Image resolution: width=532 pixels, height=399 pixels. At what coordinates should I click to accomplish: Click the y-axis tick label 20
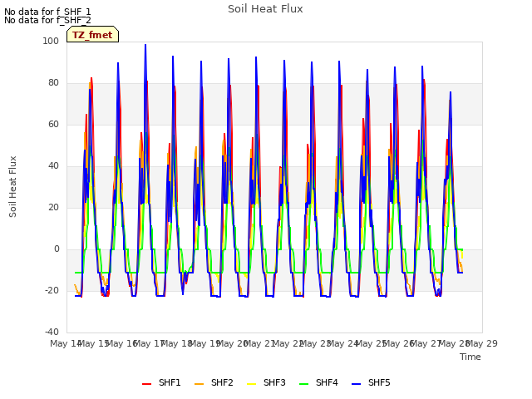(x=53, y=207)
